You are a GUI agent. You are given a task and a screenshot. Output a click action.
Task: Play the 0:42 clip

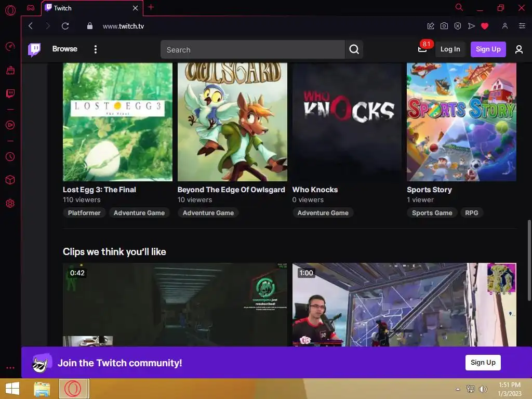[175, 304]
